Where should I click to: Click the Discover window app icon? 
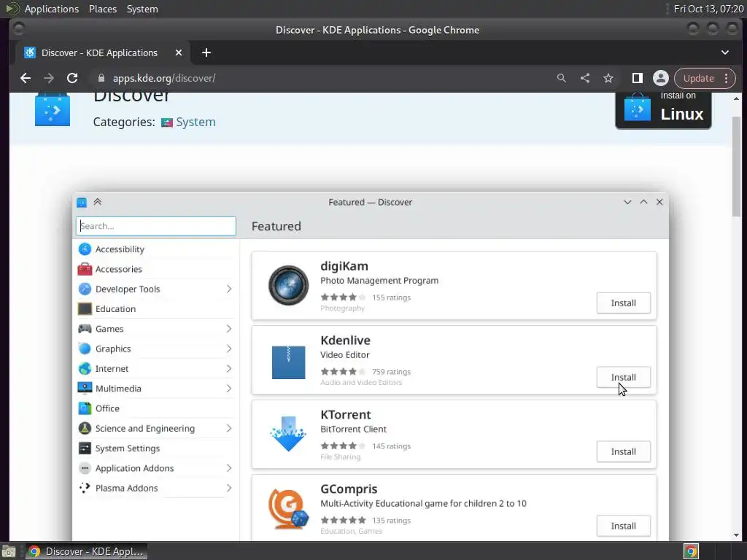coord(82,203)
